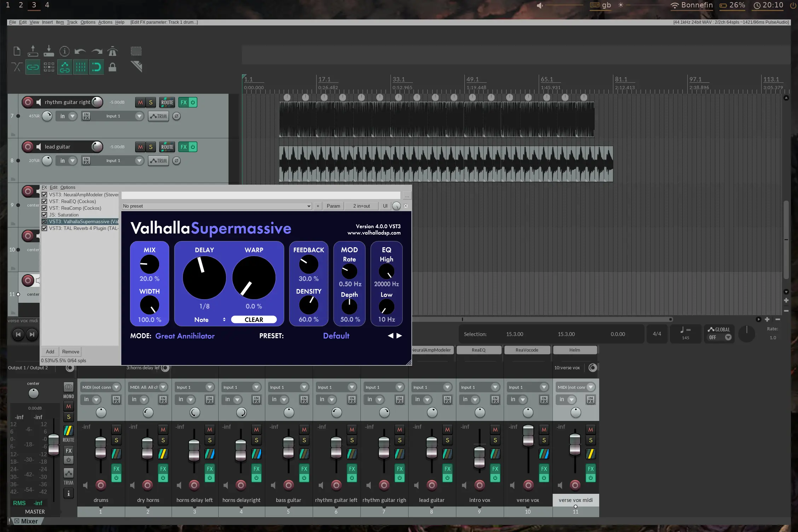Click the Valhalla MIX knob
This screenshot has width=798, height=532.
click(149, 264)
